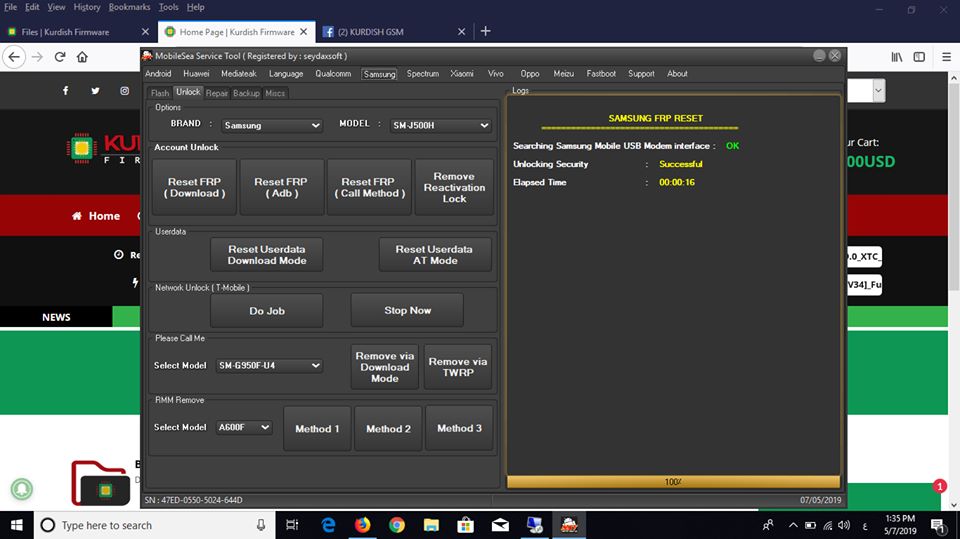
Task: Open Task View in taskbar
Action: click(292, 525)
